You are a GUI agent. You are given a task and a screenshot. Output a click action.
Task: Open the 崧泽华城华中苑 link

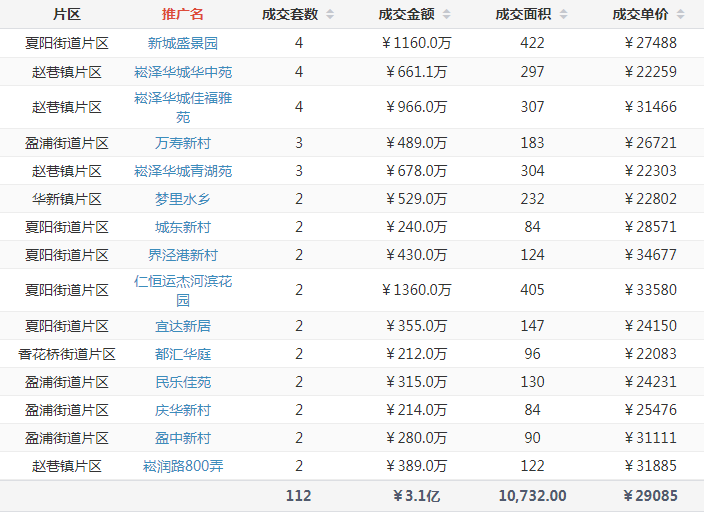pyautogui.click(x=183, y=72)
